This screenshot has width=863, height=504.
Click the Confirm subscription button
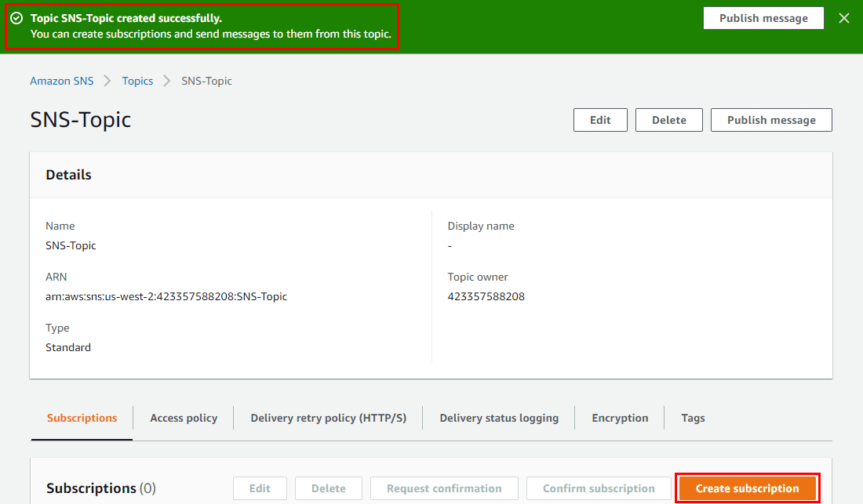tap(599, 488)
